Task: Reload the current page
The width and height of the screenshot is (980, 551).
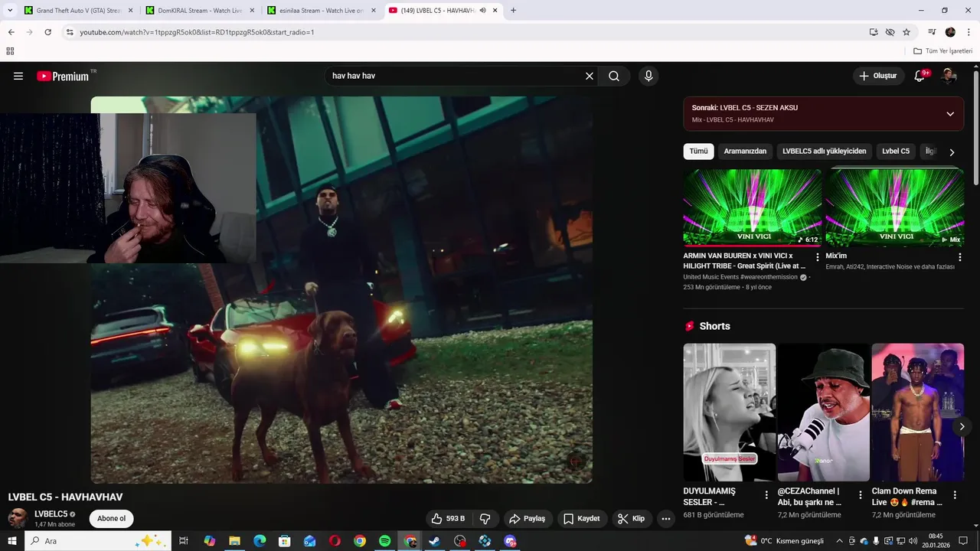Action: 47,32
